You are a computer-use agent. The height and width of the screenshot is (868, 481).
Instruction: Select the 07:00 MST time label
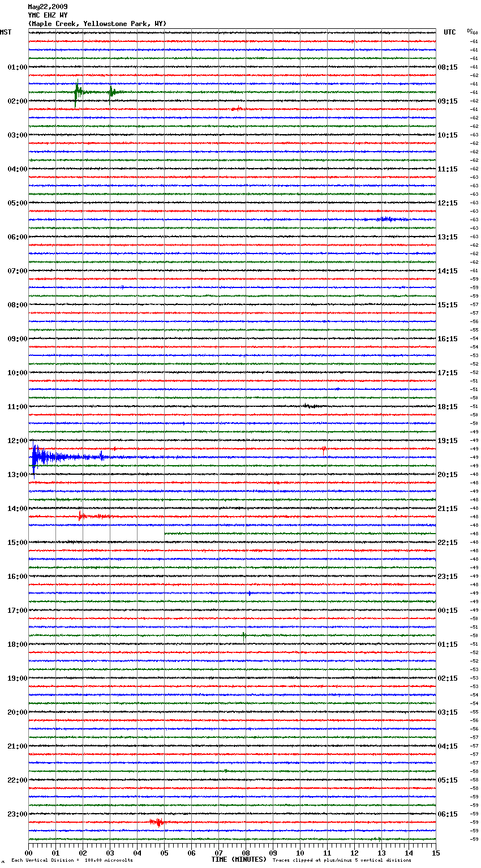point(17,271)
